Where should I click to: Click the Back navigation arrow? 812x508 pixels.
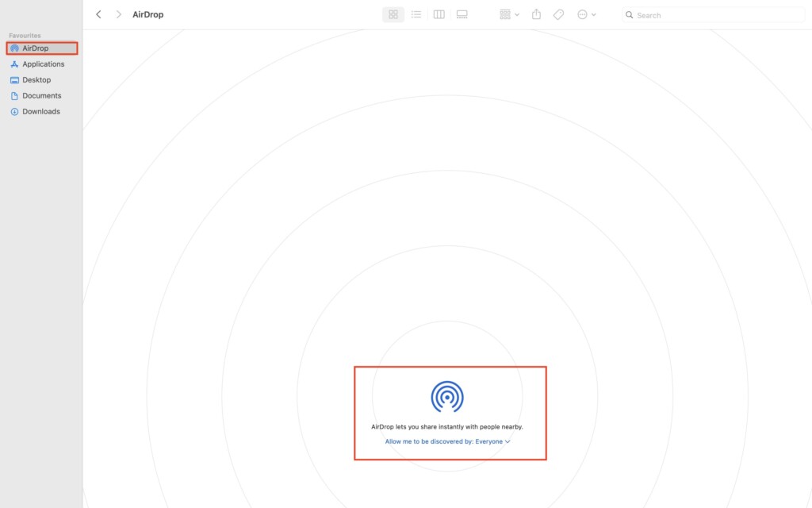(98, 14)
